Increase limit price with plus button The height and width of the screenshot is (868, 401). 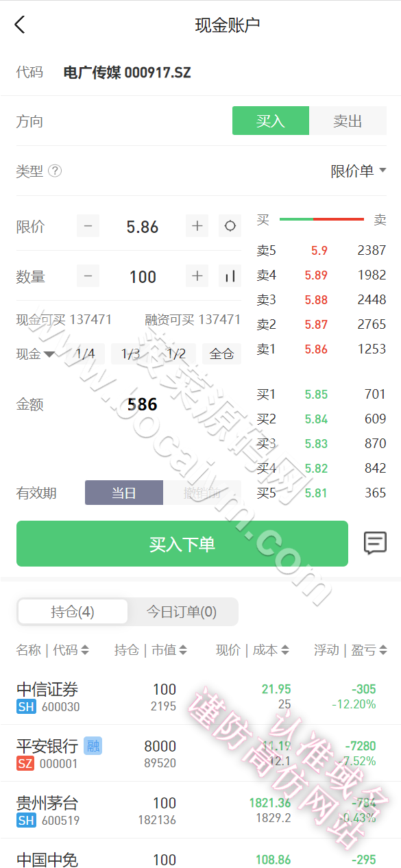click(x=197, y=226)
